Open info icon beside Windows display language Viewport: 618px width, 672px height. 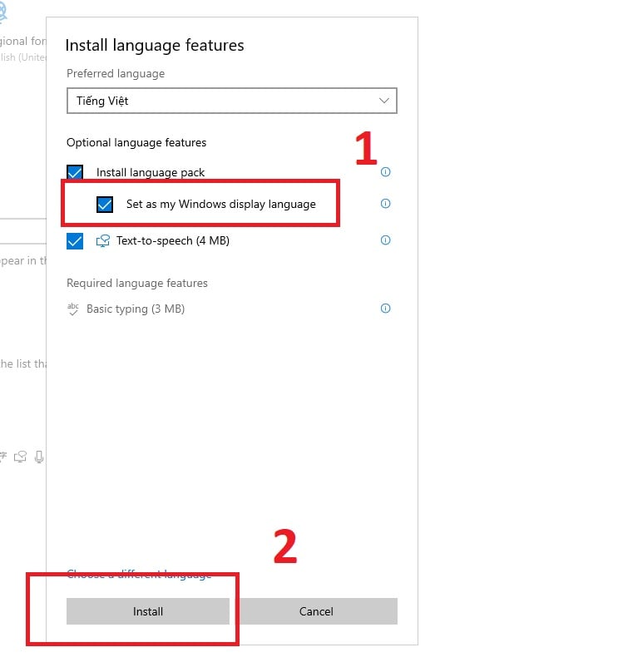385,204
